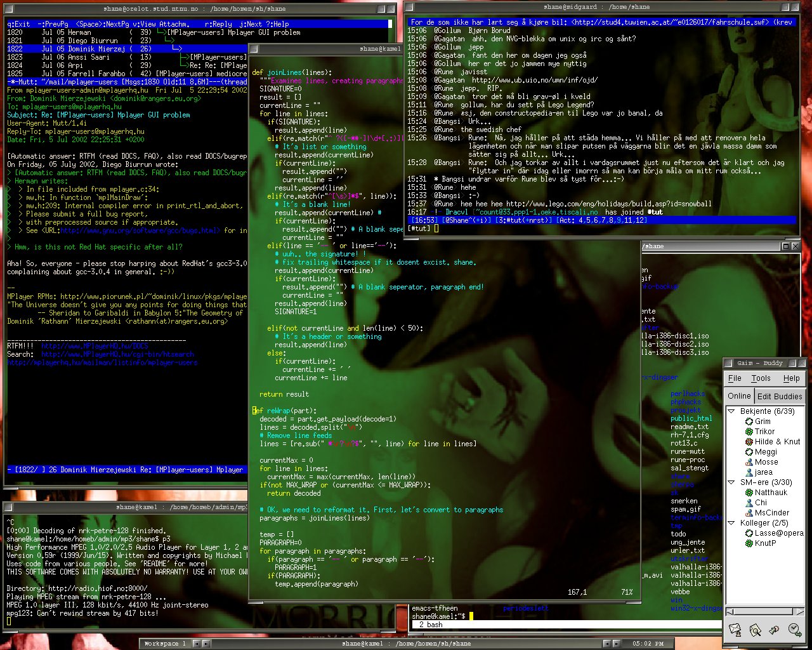Viewport: 812px width, 650px height.
Task: Click the left scroll arrow in Gaim
Action: point(730,612)
